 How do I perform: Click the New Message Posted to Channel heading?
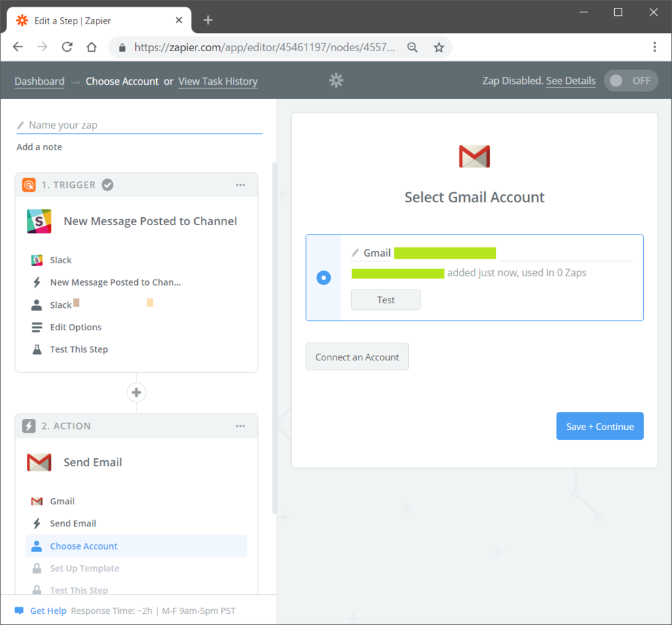pos(150,221)
